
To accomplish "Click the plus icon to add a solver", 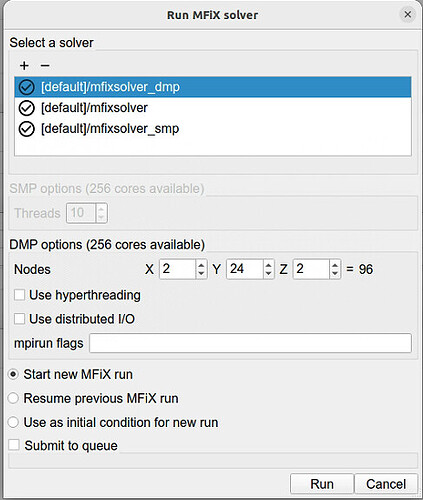I will click(24, 65).
